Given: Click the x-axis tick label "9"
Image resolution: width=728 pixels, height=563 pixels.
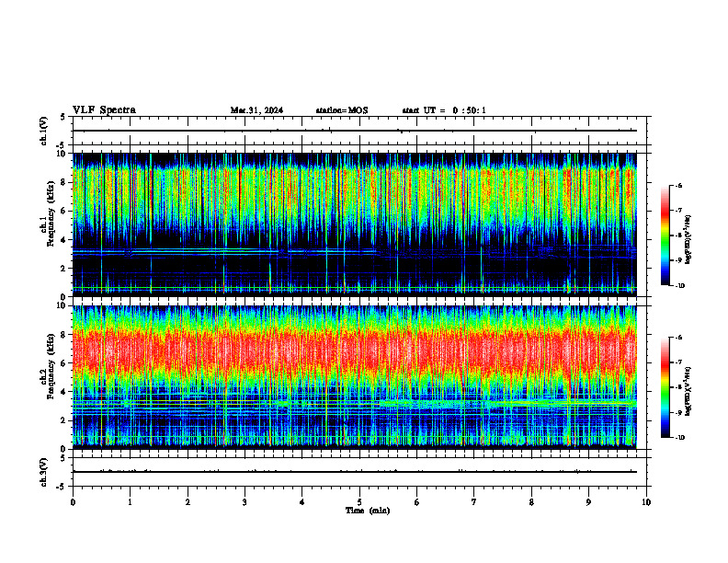Looking at the screenshot, I should (x=588, y=502).
